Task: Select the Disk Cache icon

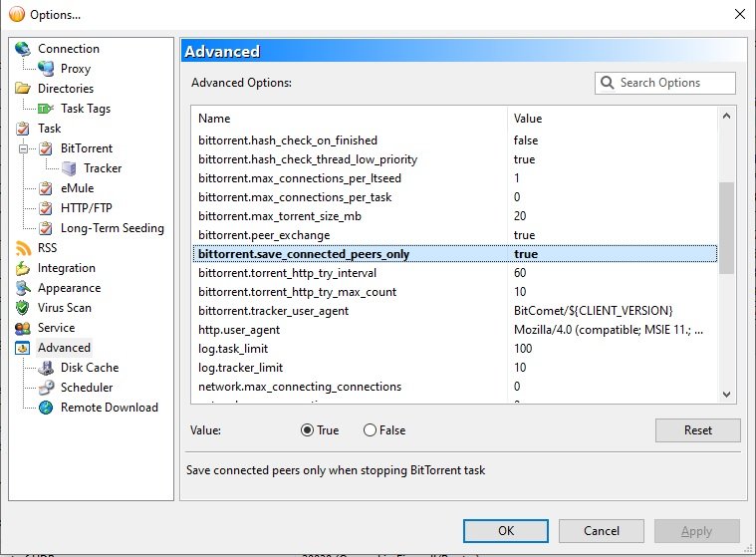Action: coord(46,368)
